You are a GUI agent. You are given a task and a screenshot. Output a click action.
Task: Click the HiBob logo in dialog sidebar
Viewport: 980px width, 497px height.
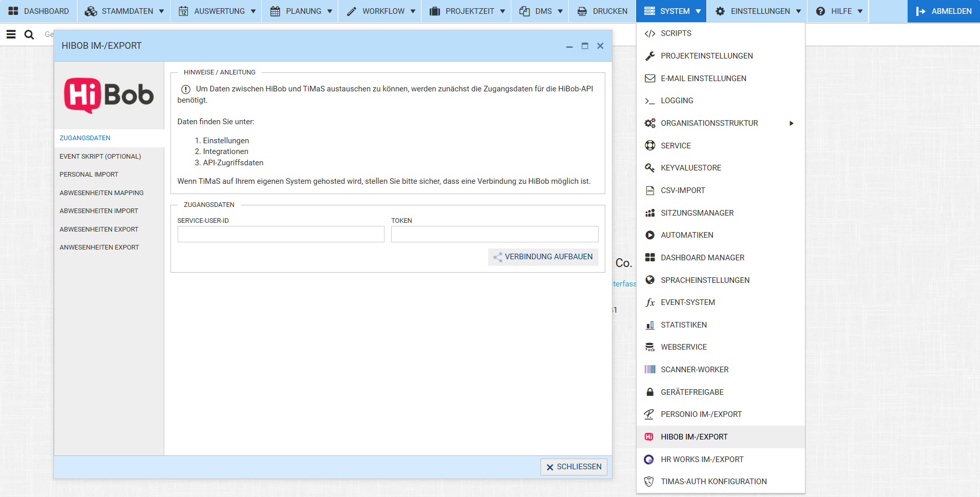[109, 95]
